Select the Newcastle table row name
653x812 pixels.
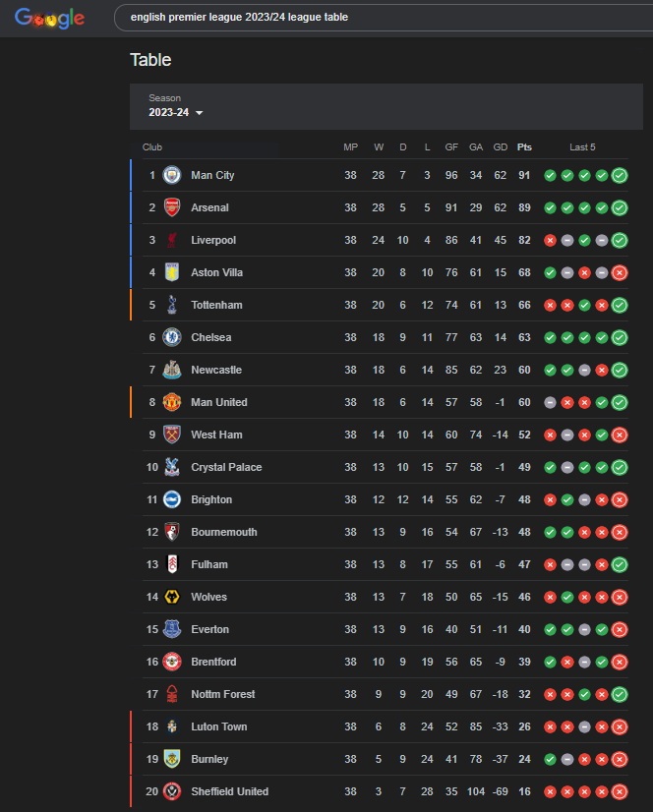(x=216, y=370)
